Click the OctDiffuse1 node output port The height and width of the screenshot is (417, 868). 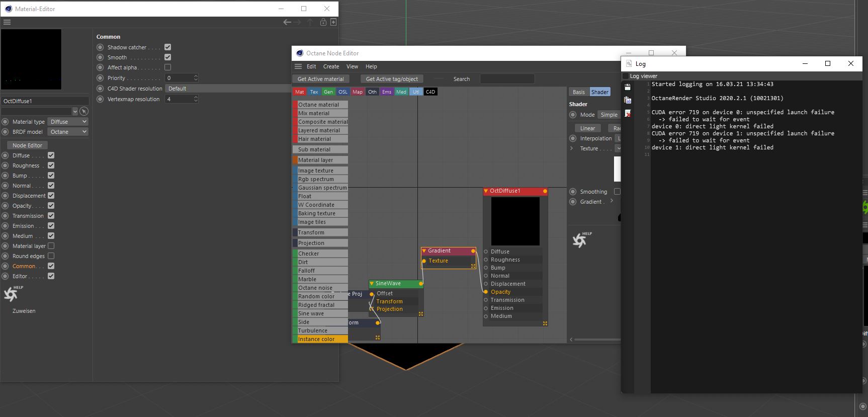point(545,191)
